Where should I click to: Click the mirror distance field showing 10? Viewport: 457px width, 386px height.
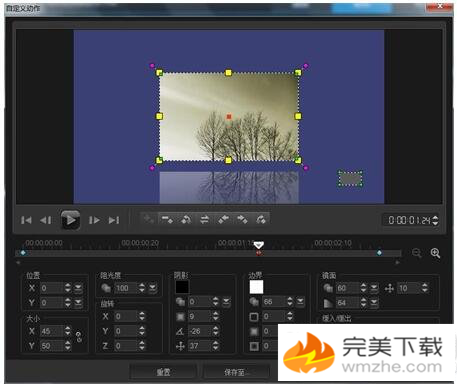point(410,288)
